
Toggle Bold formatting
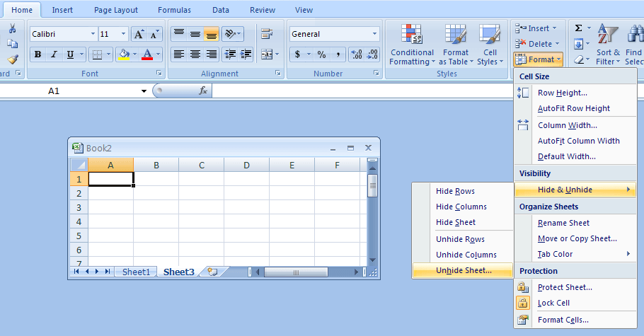click(38, 54)
